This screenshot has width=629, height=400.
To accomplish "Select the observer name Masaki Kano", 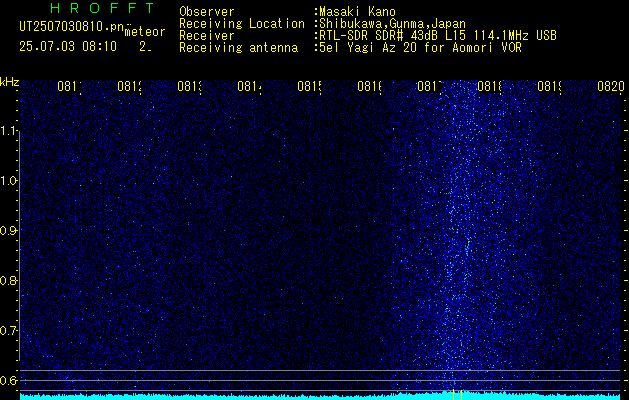I will 357,11.
